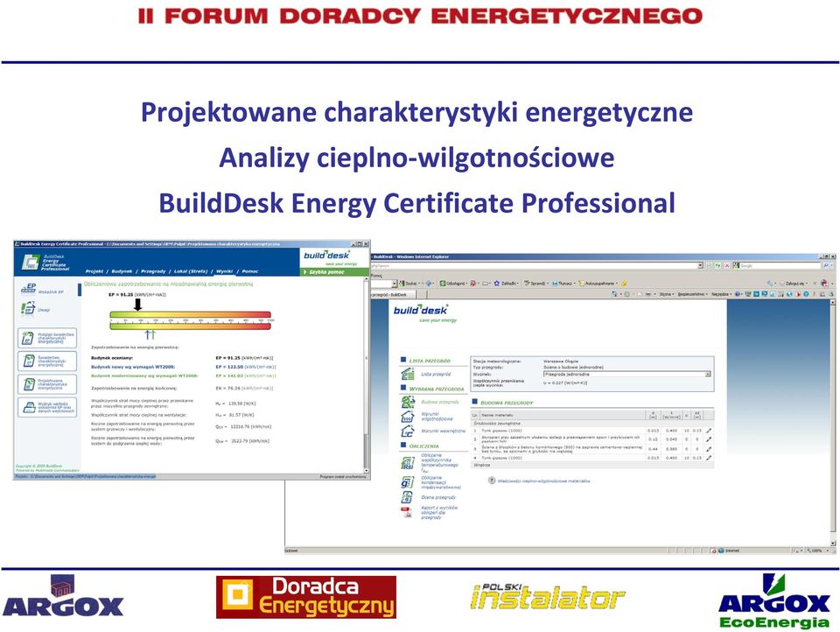
Task: Click Wydruk wartości wskaźnika EP button
Action: (47, 407)
